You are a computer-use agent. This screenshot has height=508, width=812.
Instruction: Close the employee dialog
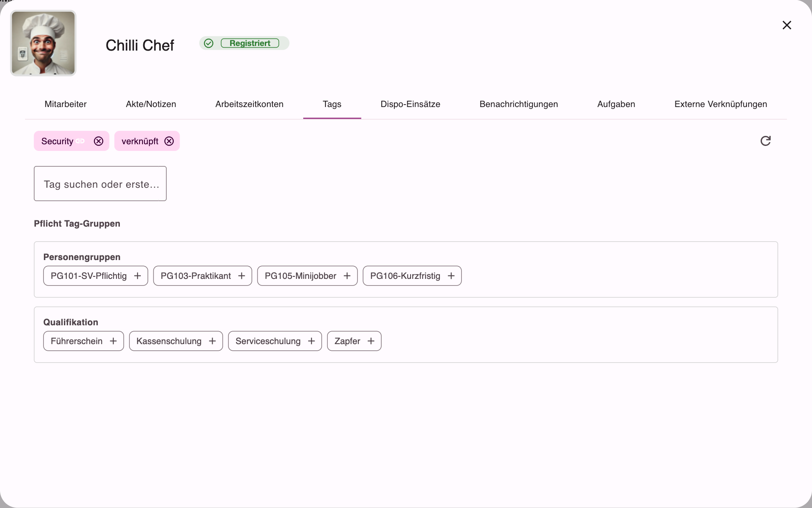[787, 25]
